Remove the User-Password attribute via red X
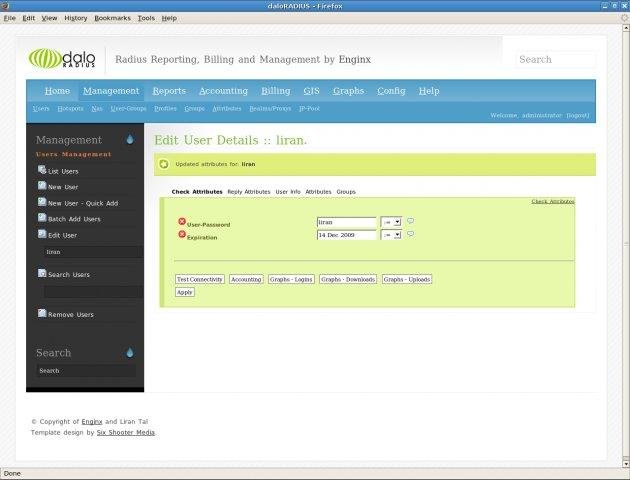Image resolution: width=630 pixels, height=480 pixels. [182, 221]
